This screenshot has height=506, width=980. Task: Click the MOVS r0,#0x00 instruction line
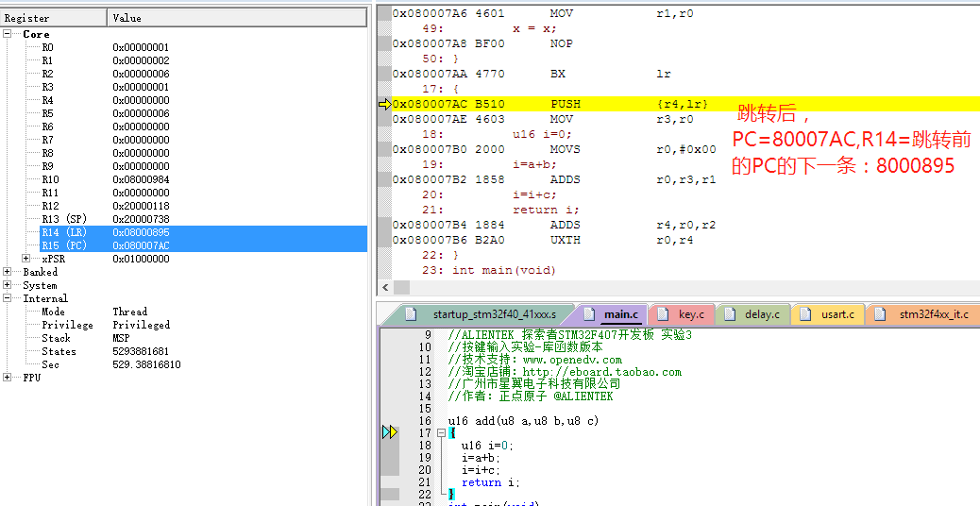[x=554, y=149]
